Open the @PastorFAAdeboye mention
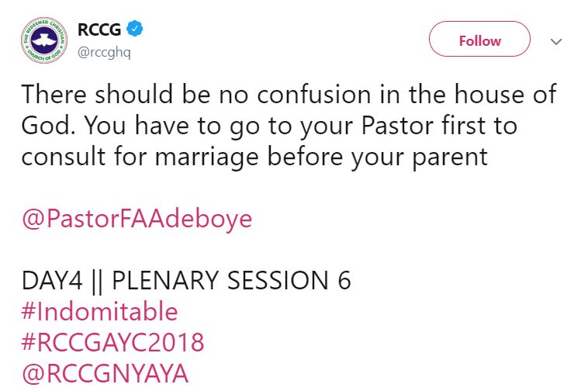 137,218
